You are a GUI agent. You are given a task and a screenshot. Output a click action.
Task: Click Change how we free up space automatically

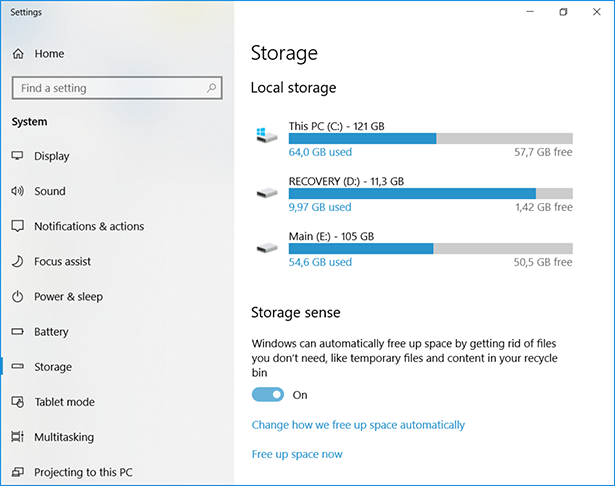click(358, 425)
